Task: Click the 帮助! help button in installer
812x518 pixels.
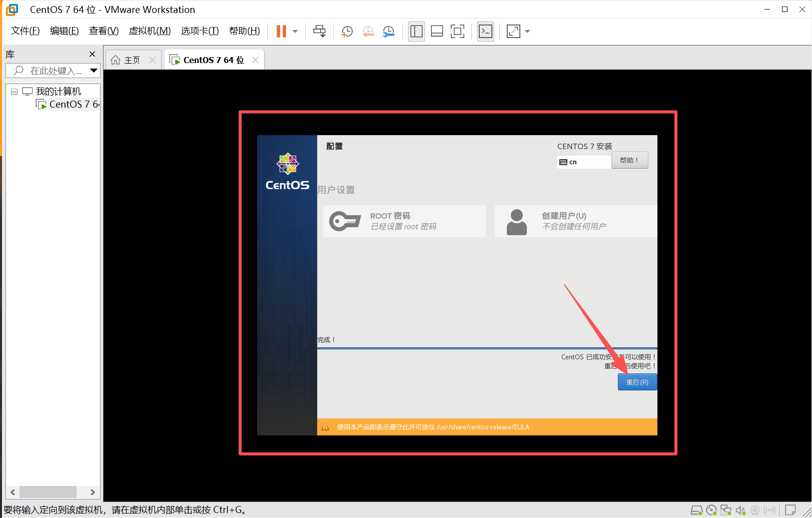Action: (x=629, y=161)
